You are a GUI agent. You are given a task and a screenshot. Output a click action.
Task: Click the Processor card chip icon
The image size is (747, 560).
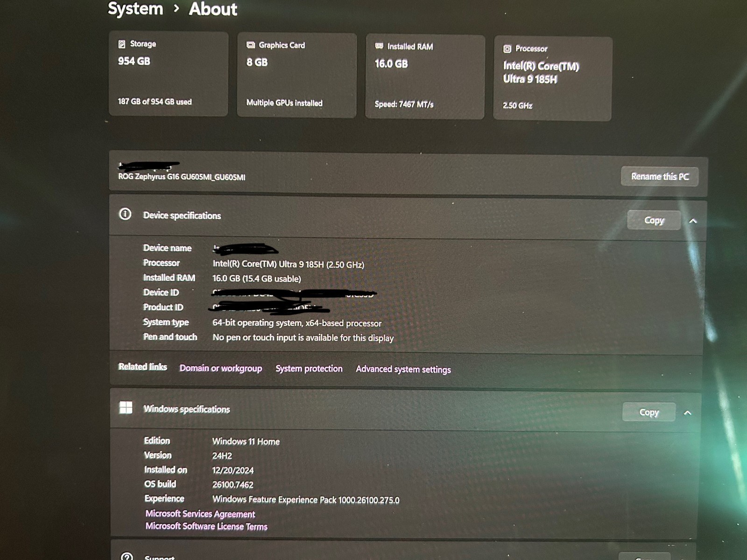tap(507, 49)
